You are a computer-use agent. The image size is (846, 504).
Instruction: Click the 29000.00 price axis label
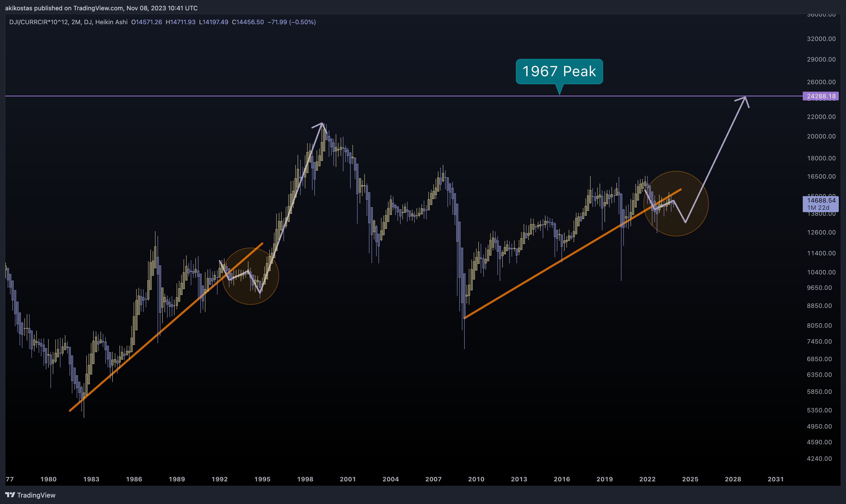tap(821, 59)
